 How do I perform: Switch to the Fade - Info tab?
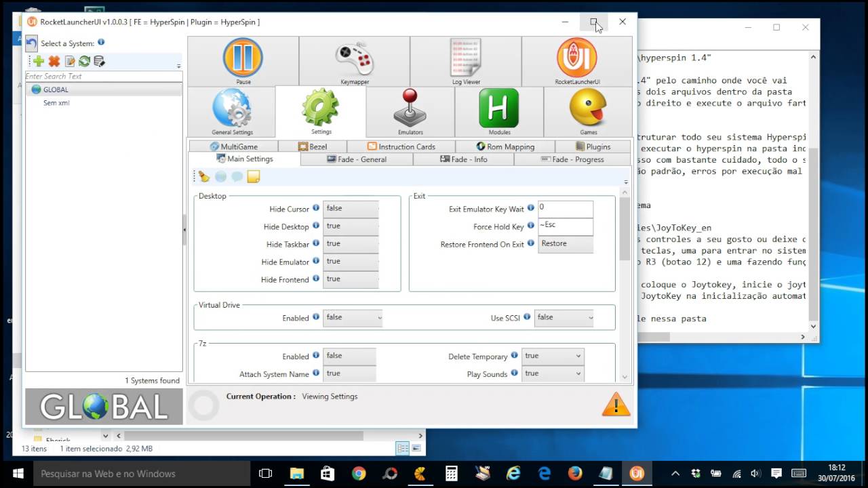[x=464, y=159]
